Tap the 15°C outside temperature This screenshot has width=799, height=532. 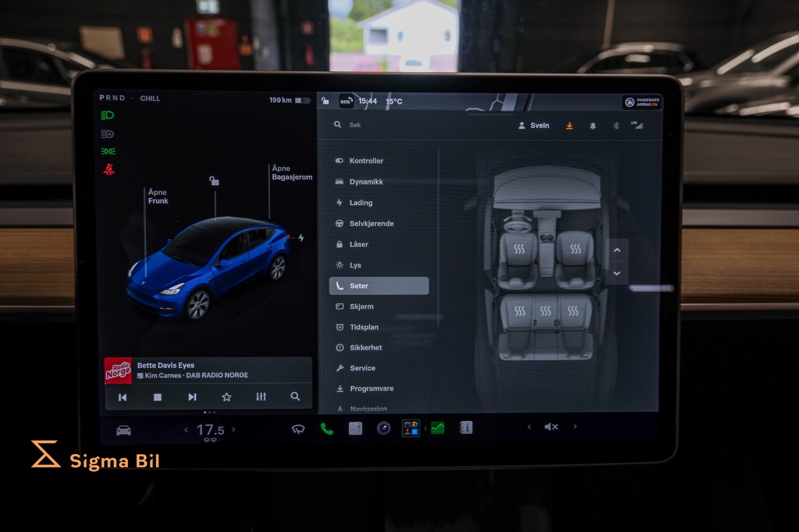click(394, 102)
